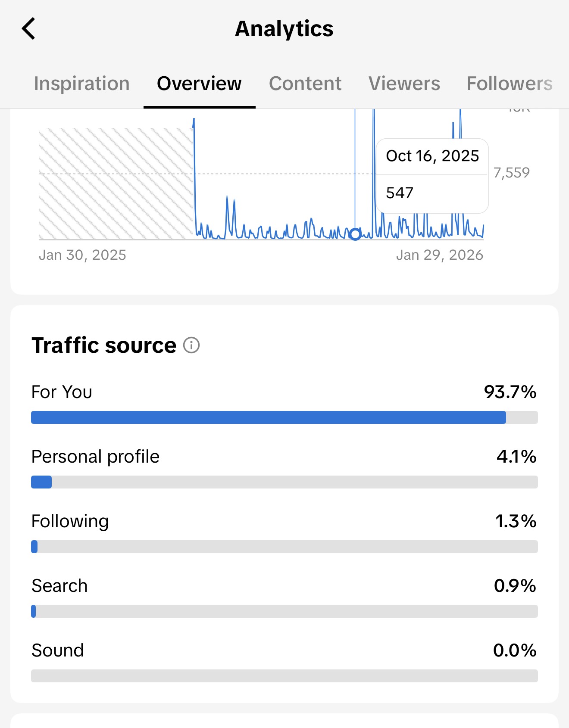
Task: Tap the Personal profile label
Action: click(95, 457)
